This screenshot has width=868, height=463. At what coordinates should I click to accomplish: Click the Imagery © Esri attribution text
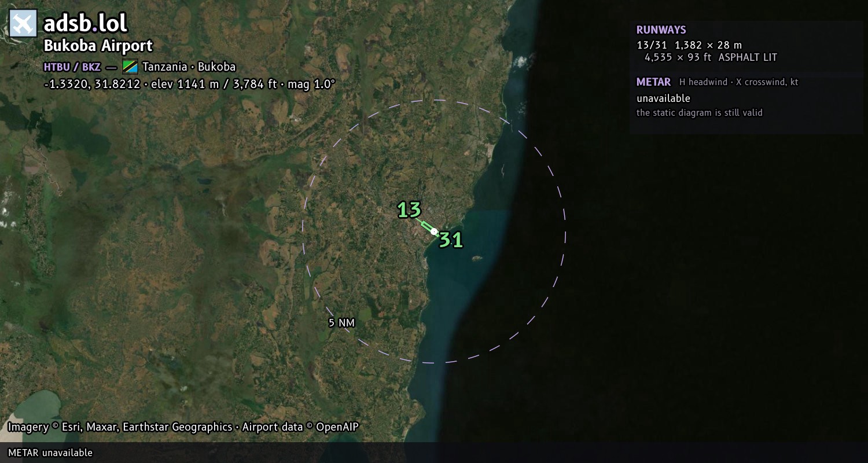click(x=120, y=427)
